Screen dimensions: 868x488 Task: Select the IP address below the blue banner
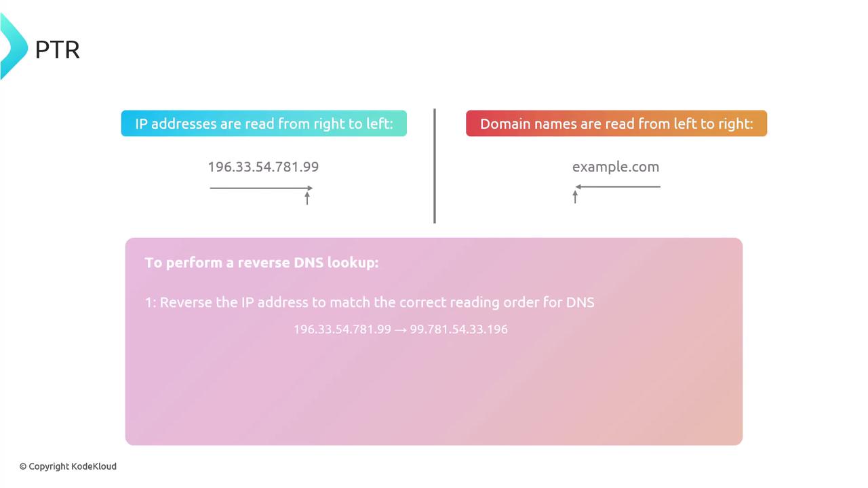263,167
